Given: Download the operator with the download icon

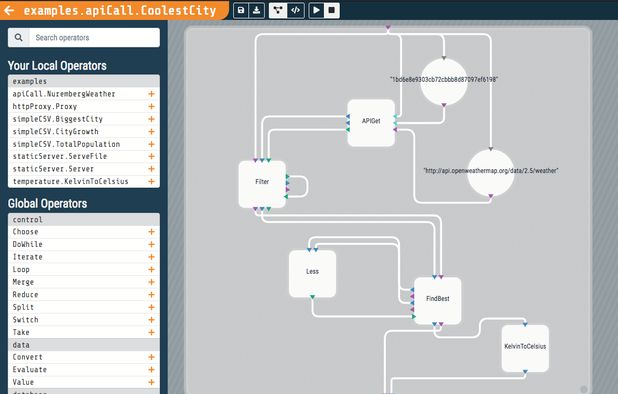Looking at the screenshot, I should [256, 10].
